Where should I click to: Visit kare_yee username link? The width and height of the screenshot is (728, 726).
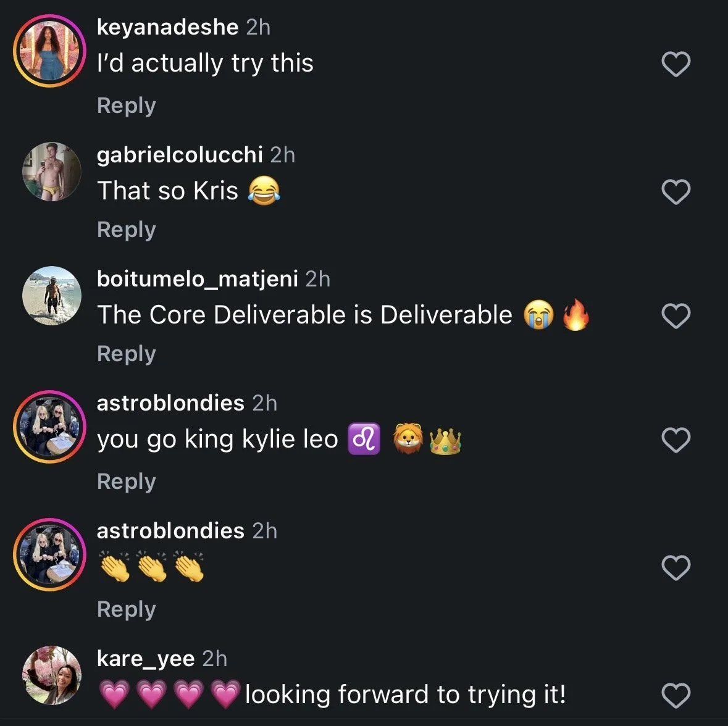(146, 659)
